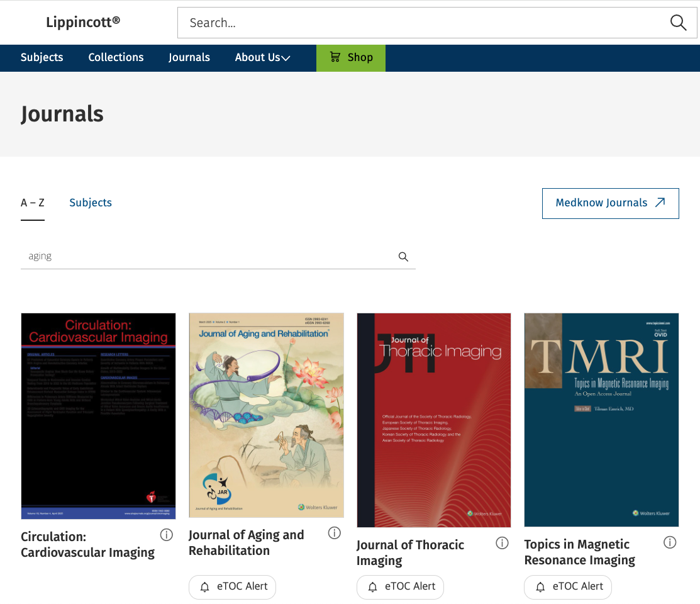Click the Lippincott logo
This screenshot has height=604, width=700.
pos(83,22)
